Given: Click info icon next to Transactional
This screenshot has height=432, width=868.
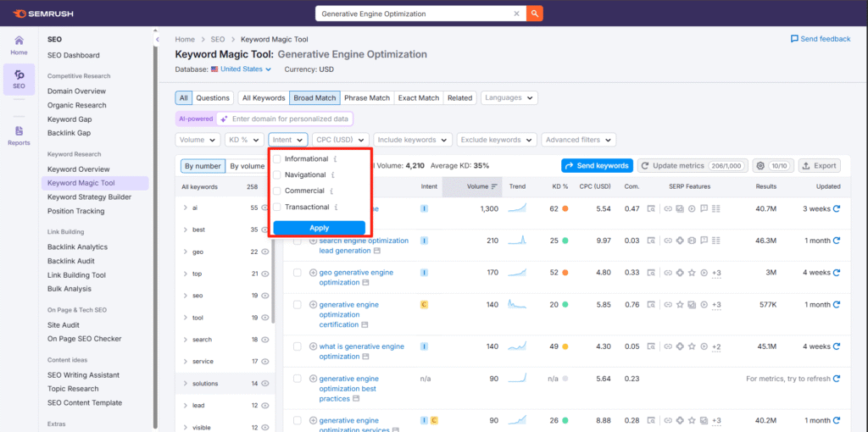Looking at the screenshot, I should click(336, 208).
